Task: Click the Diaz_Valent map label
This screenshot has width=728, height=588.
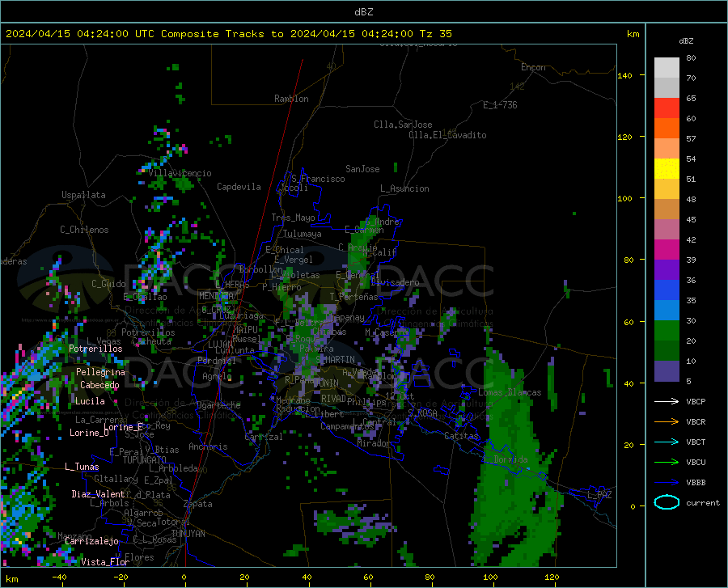Action: tap(98, 494)
